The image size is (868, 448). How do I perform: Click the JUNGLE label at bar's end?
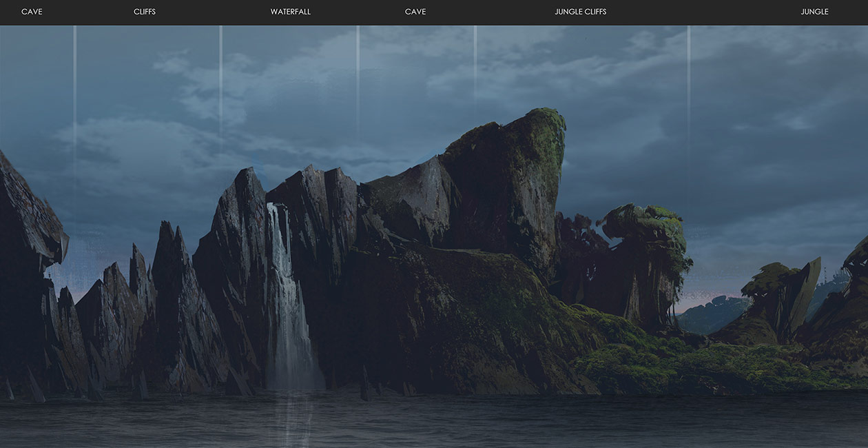tap(814, 12)
